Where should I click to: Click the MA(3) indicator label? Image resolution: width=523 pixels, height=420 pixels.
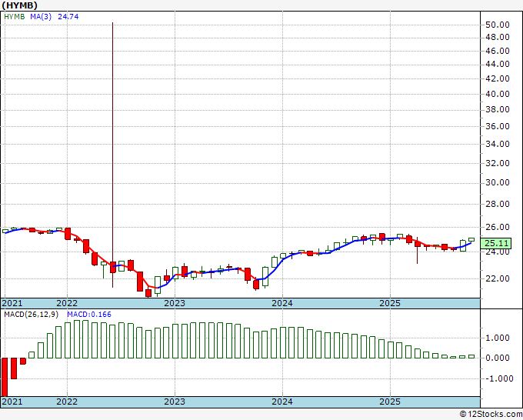[x=41, y=17]
